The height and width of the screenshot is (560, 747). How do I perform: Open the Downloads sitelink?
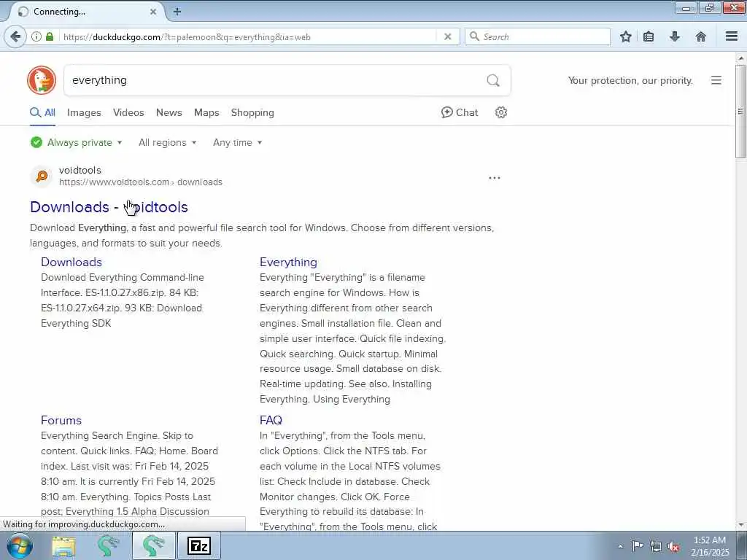click(71, 262)
